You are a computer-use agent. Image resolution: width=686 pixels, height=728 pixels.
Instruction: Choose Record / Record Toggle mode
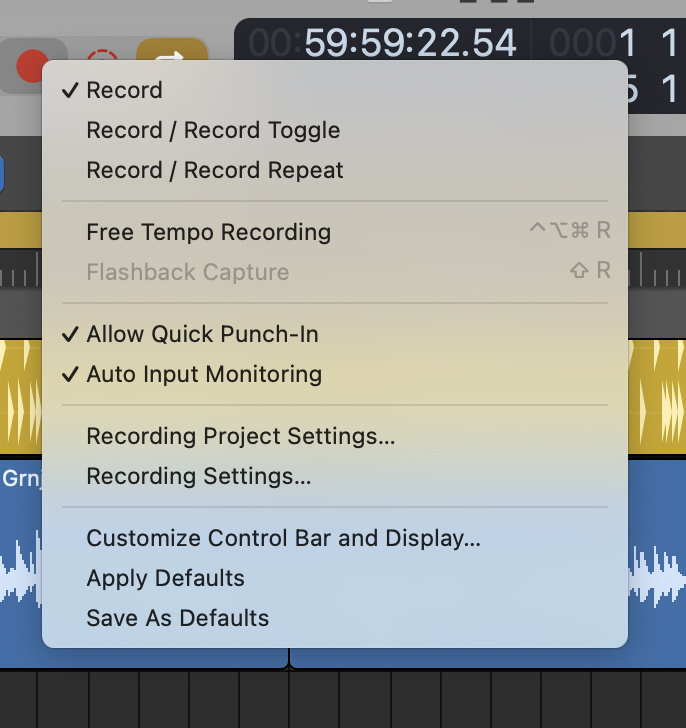[213, 130]
